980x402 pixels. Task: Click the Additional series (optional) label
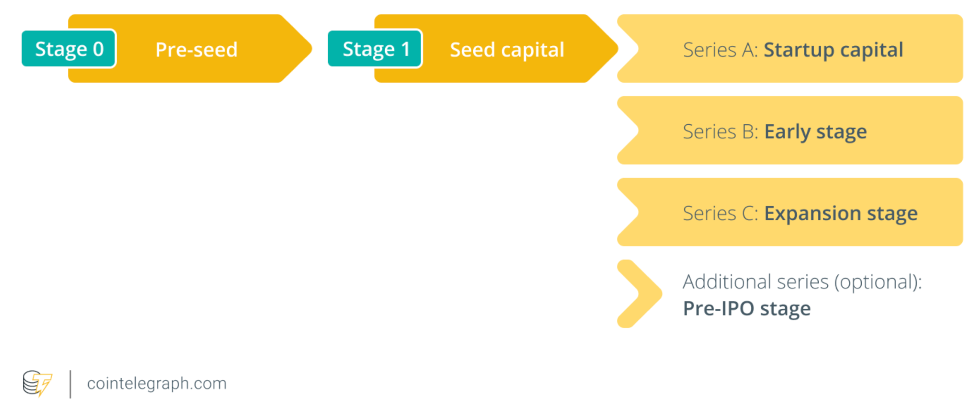(x=802, y=282)
